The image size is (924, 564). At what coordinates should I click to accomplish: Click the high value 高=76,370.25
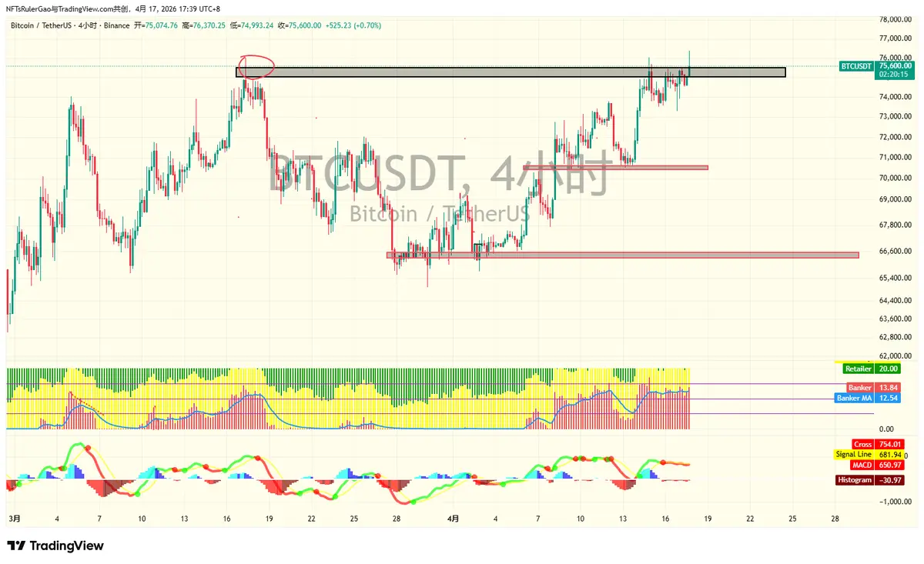tap(204, 25)
